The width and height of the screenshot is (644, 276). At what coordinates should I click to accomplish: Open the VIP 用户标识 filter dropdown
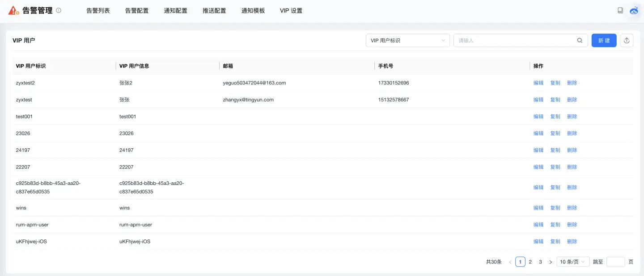click(x=407, y=40)
